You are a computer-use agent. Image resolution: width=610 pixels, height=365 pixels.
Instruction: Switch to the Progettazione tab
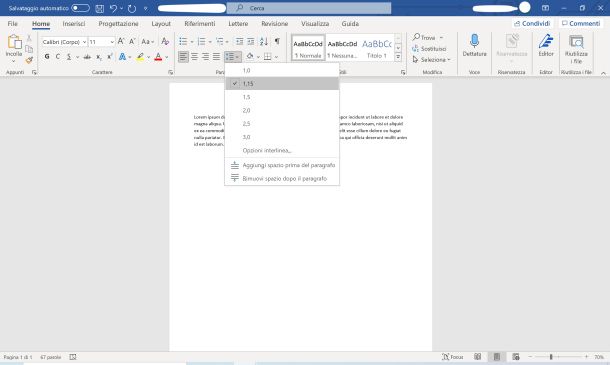click(118, 24)
